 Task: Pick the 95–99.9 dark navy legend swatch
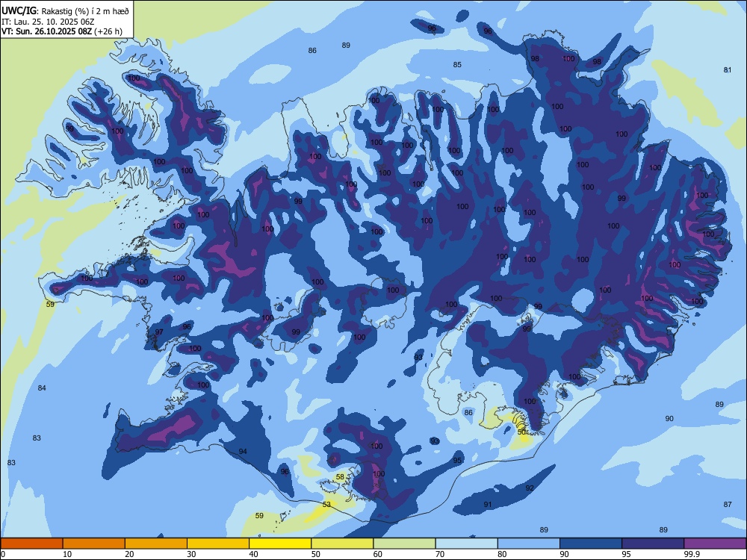[x=653, y=544]
